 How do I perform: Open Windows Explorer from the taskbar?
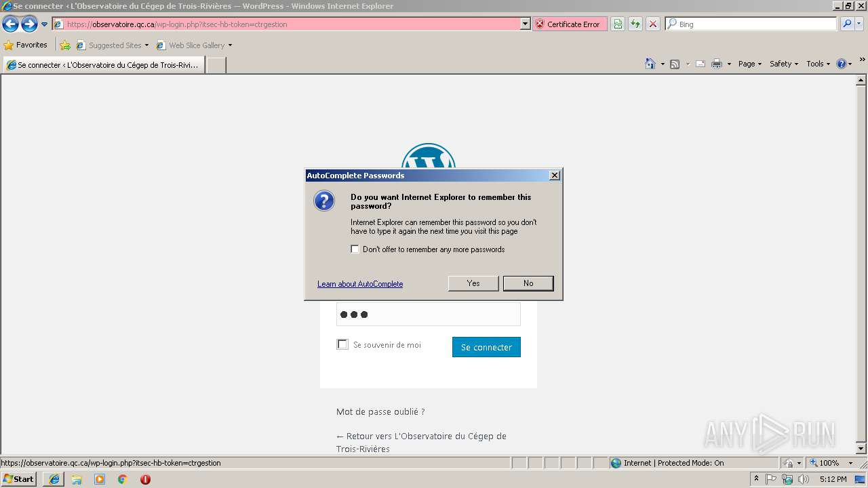pyautogui.click(x=77, y=479)
